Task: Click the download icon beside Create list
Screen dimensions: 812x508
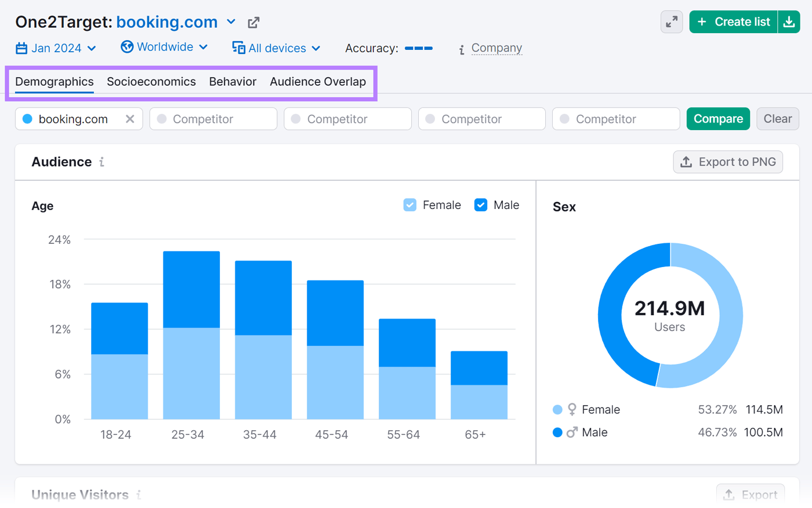Action: [x=789, y=22]
